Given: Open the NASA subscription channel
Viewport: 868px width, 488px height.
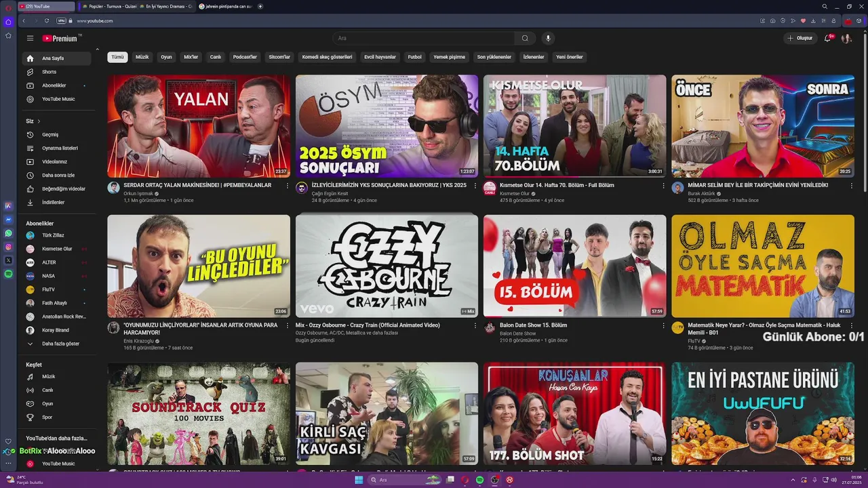Looking at the screenshot, I should pyautogui.click(x=56, y=276).
